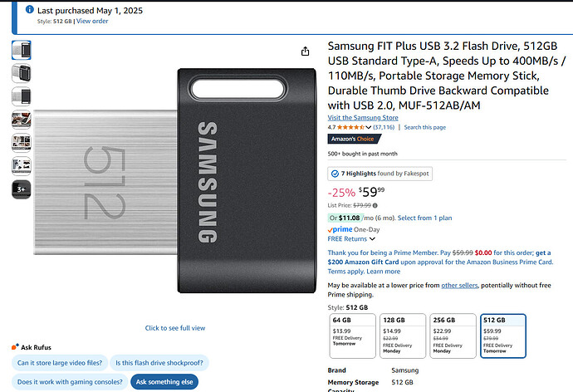This screenshot has height=392, width=573.
Task: Open the View order link
Action: (x=92, y=22)
